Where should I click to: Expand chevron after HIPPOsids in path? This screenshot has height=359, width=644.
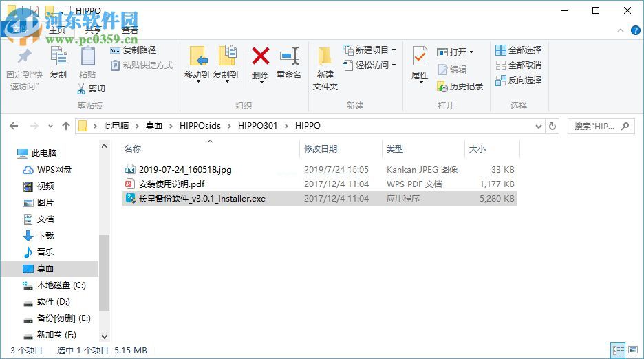[229, 126]
